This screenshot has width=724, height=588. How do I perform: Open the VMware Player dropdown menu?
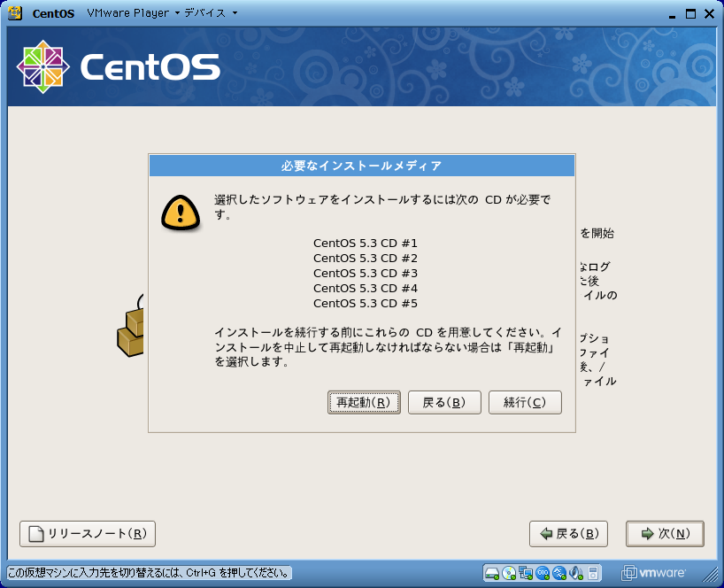click(x=133, y=13)
